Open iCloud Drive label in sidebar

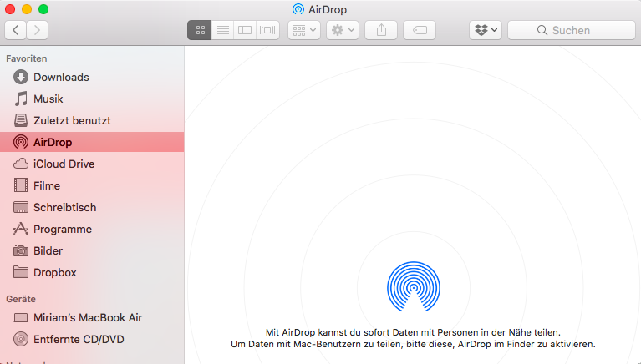[64, 164]
